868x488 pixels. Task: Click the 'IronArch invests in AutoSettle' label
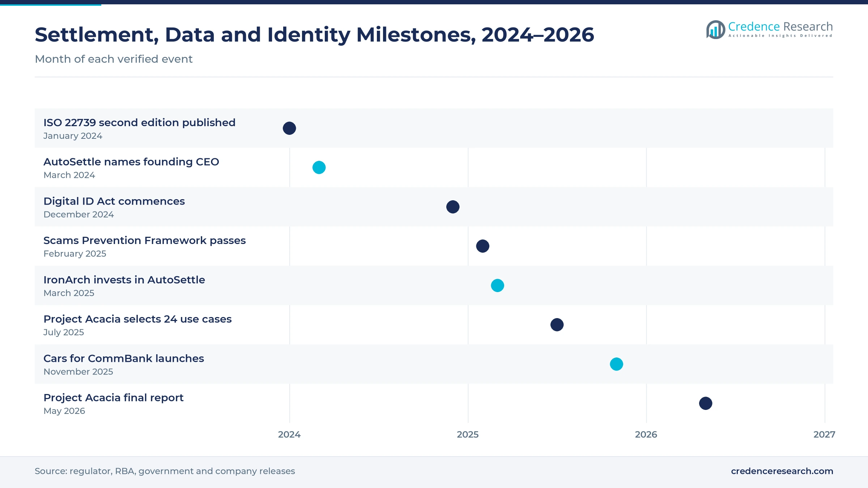coord(124,280)
